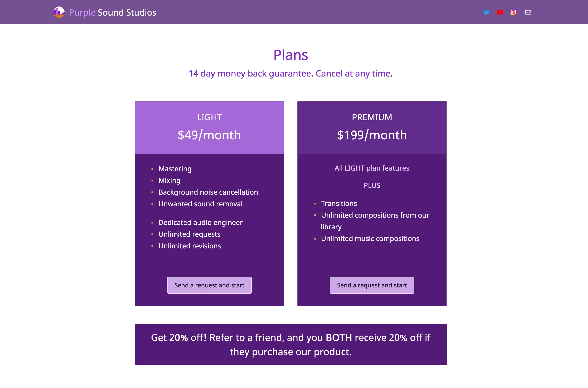Click the Unlimited revisions list item
Viewport: 588px width, 388px height.
189,246
